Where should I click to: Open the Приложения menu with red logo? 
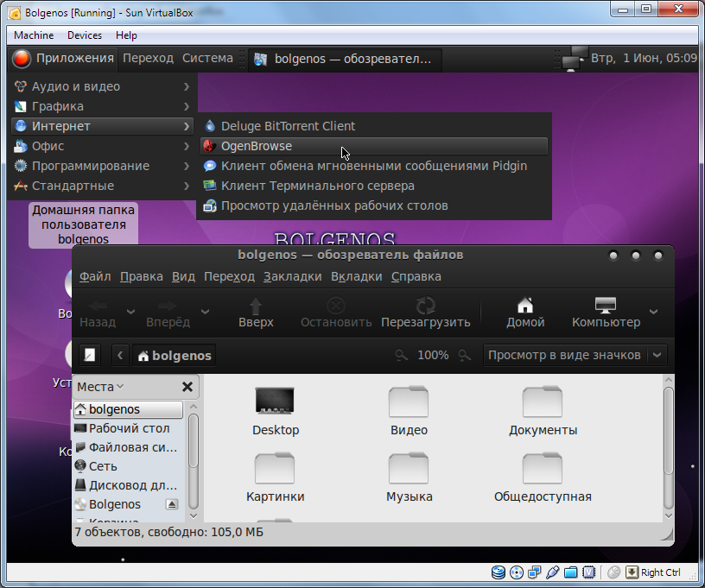(63, 59)
